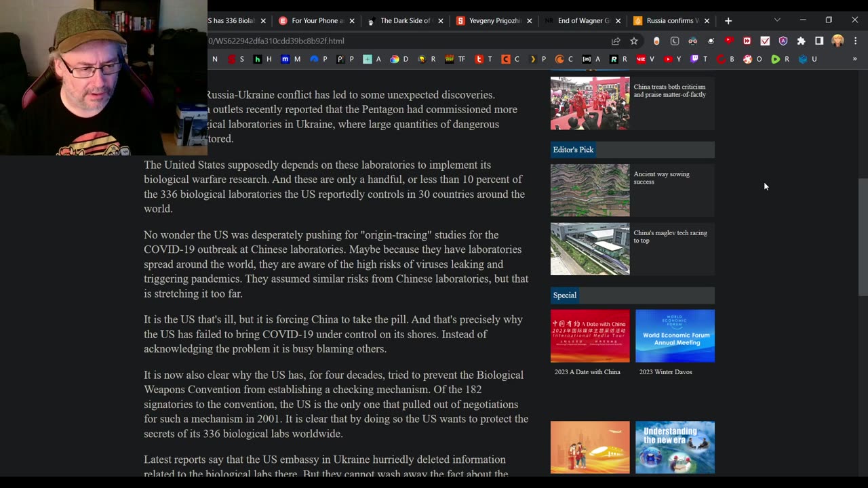Viewport: 868px width, 488px height.
Task: Minimize the Chrome browser window
Action: pos(803,20)
